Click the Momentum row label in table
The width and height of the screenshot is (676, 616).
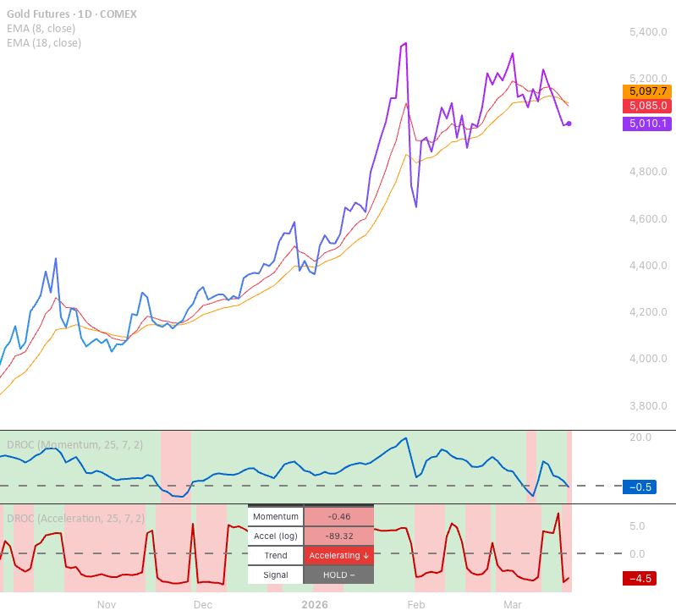276,516
